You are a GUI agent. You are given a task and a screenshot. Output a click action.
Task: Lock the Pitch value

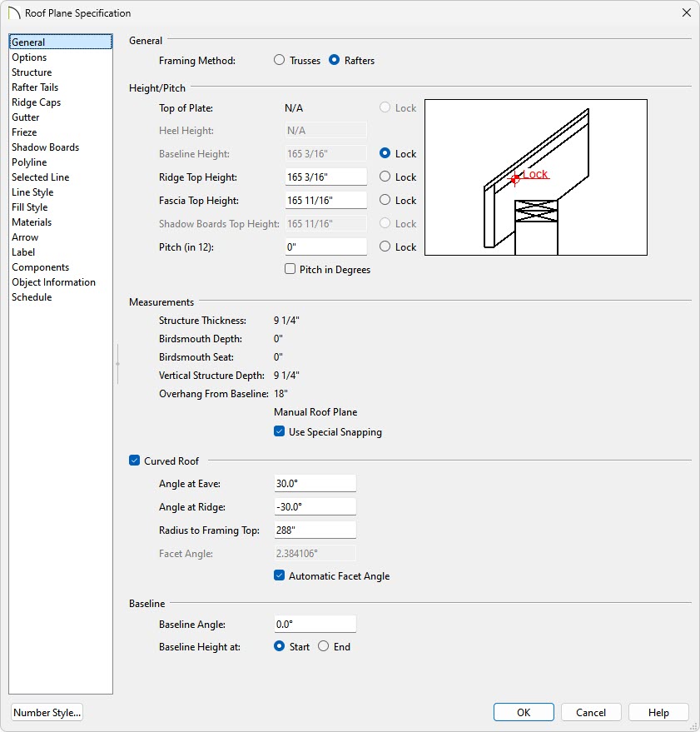tap(385, 246)
